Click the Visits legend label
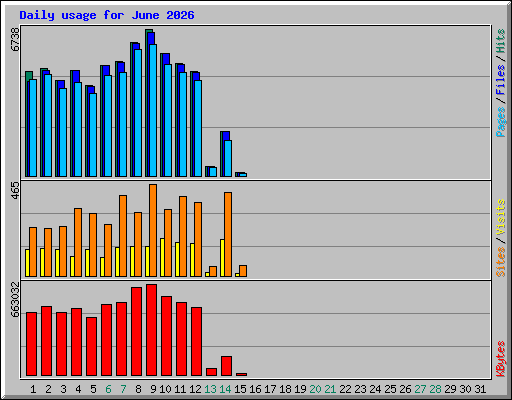 500,218
